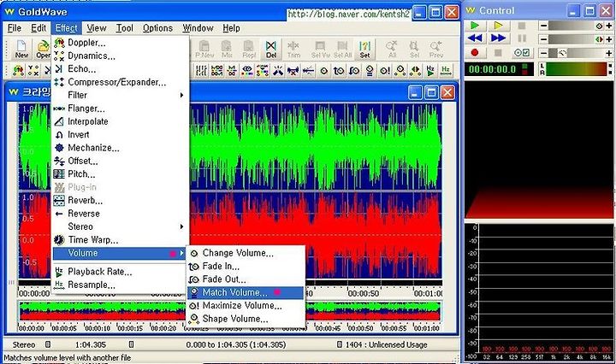The height and width of the screenshot is (364, 616).
Task: Click the green-red pan diamond toolbar icon
Action: click(x=415, y=71)
